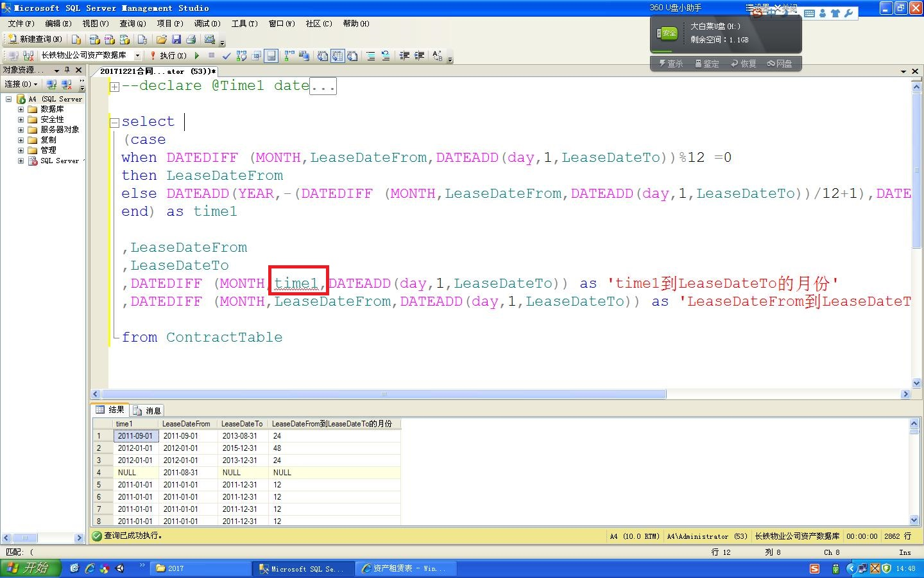
Task: Click the 执行(X) button
Action: coord(167,56)
